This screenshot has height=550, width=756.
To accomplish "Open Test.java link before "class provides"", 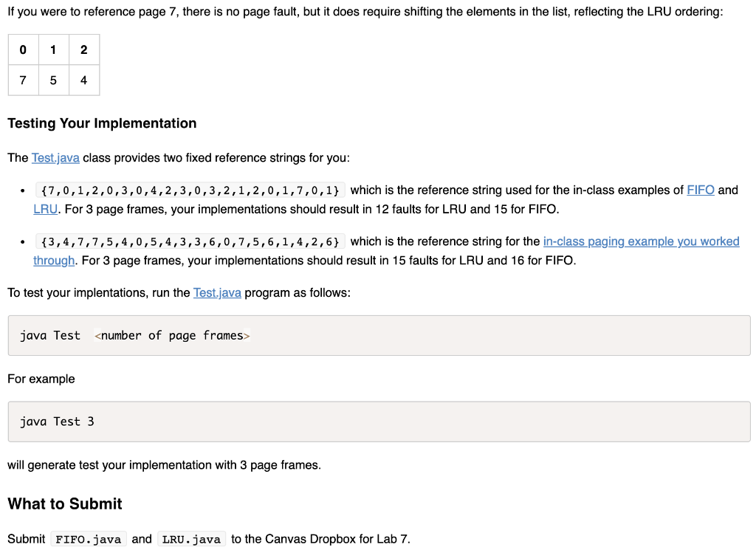I will click(55, 158).
